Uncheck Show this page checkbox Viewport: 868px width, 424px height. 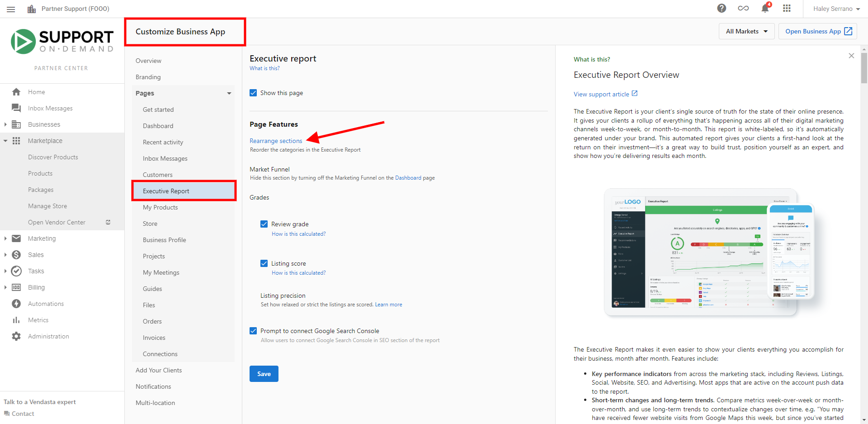tap(253, 93)
